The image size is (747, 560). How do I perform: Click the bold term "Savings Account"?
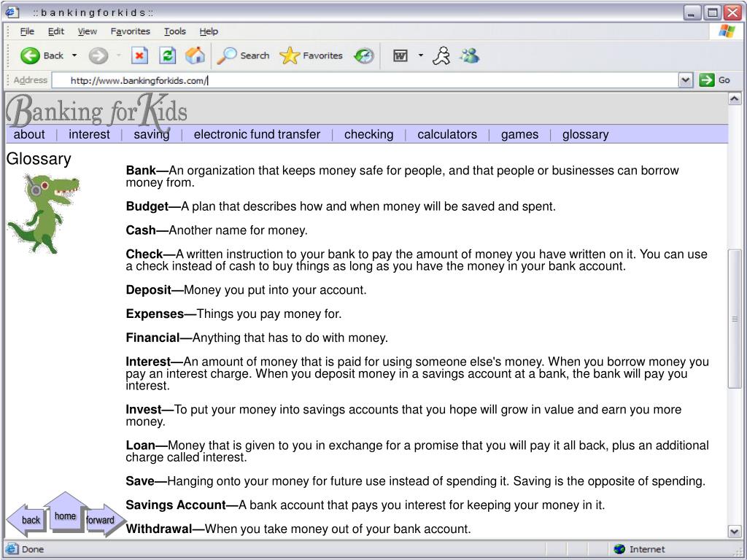click(x=176, y=505)
